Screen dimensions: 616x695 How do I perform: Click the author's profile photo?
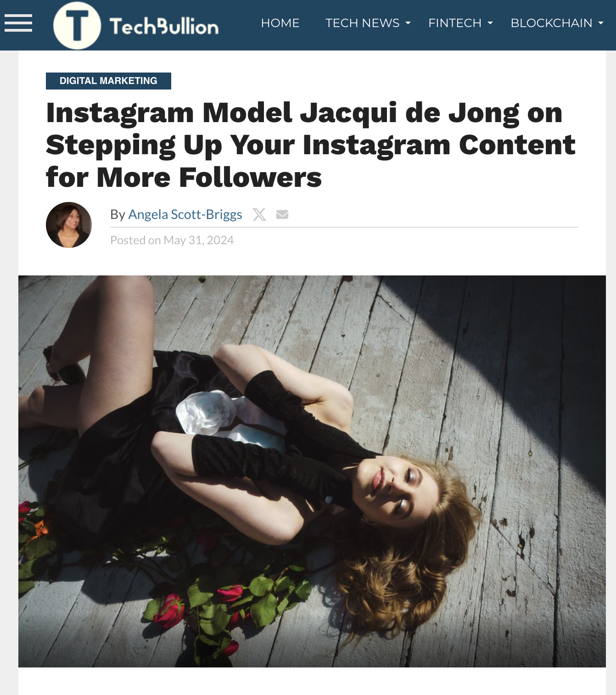coord(69,225)
